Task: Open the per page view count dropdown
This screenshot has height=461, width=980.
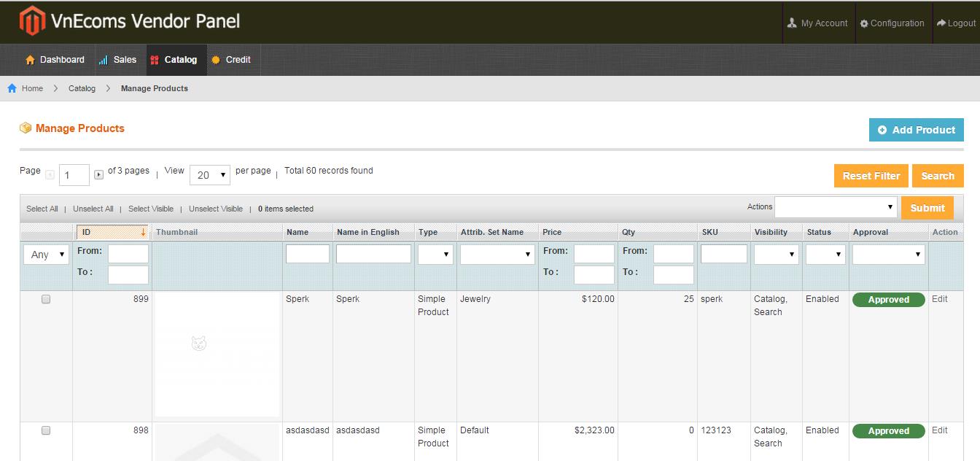Action: (210, 175)
